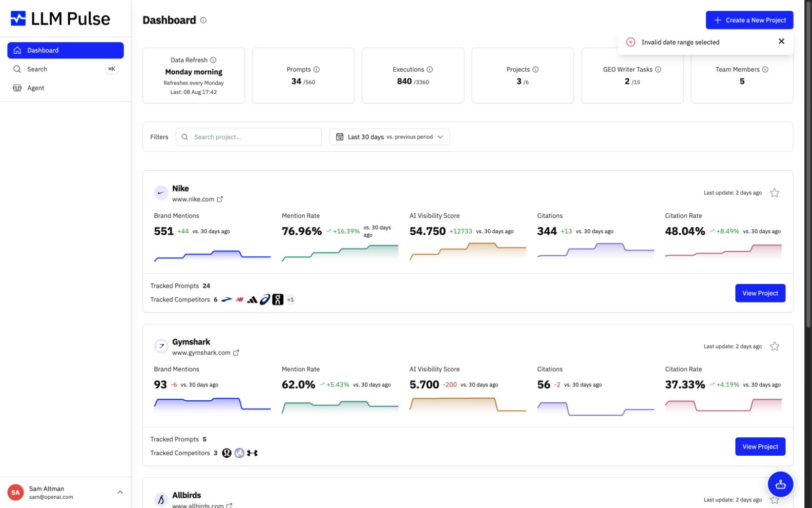
Task: Click the Team Members info icon
Action: (x=765, y=69)
